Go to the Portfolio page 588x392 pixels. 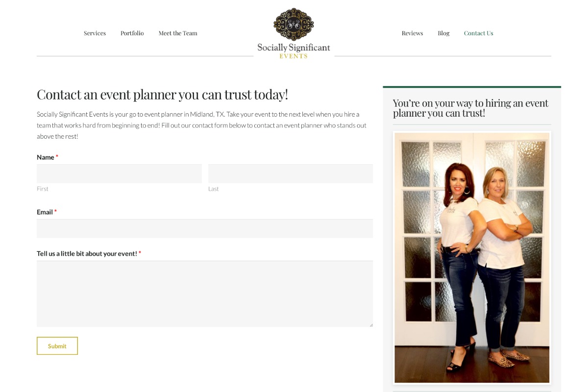point(132,33)
